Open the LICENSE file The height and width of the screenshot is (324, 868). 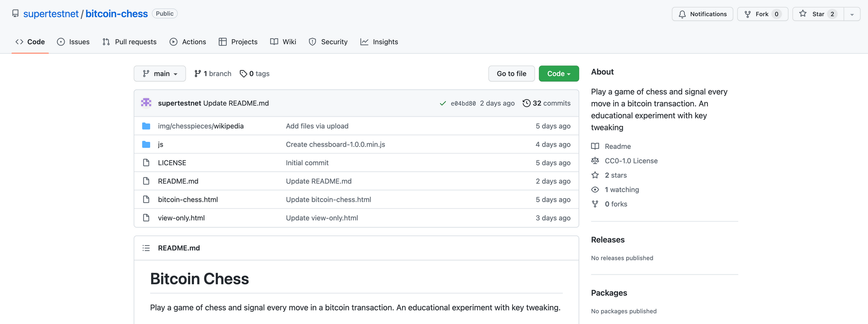click(172, 163)
